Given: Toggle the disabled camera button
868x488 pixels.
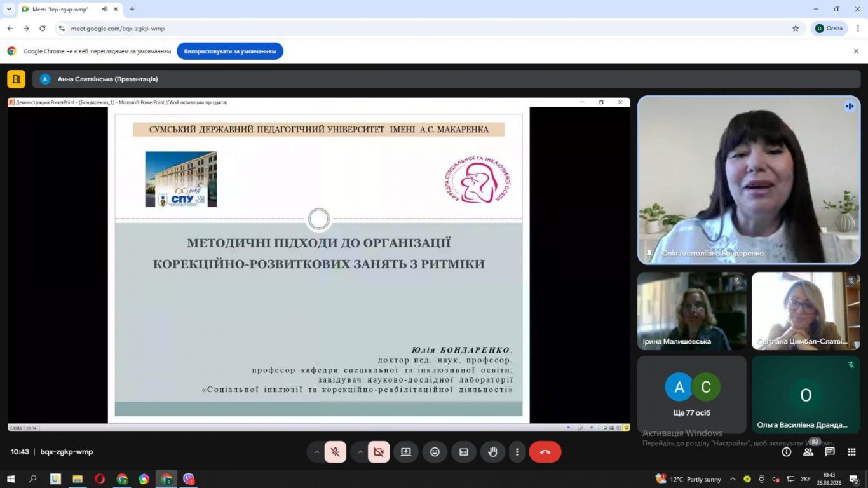Looking at the screenshot, I should [x=379, y=452].
